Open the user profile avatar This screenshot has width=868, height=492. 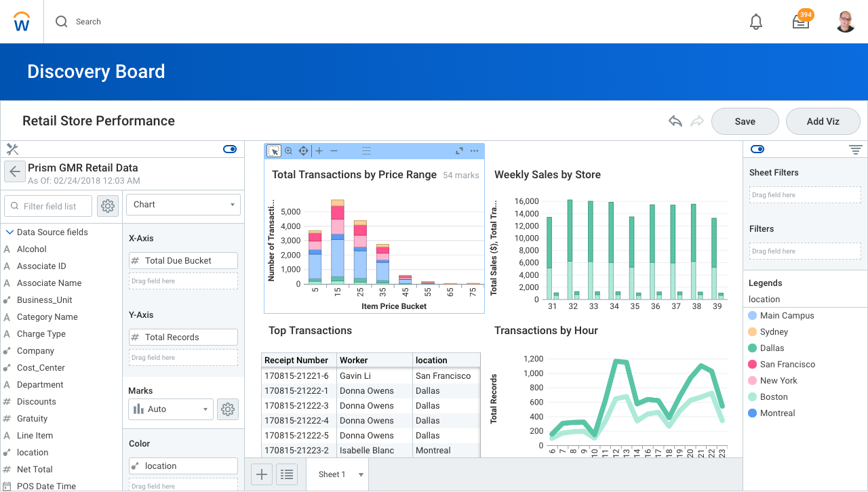point(845,22)
